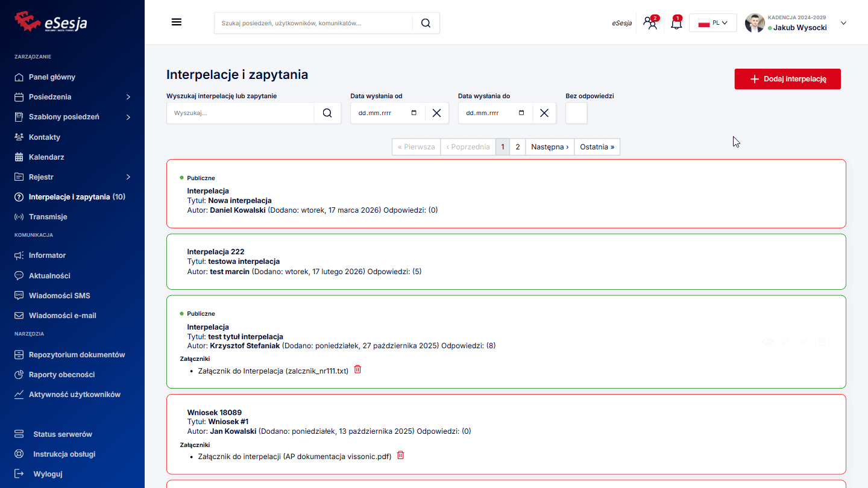Click the 'Wyszukaj...' interpelation search field

click(x=240, y=113)
